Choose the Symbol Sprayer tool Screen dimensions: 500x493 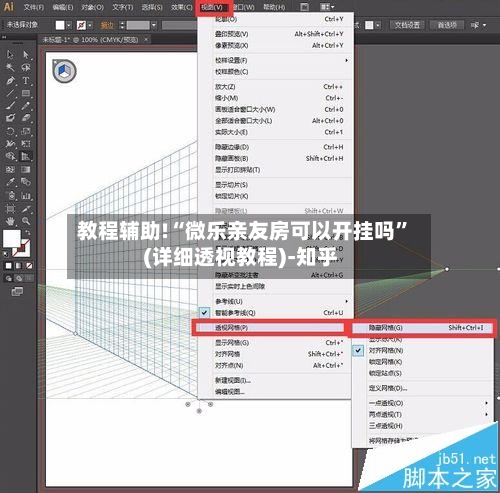(x=10, y=195)
